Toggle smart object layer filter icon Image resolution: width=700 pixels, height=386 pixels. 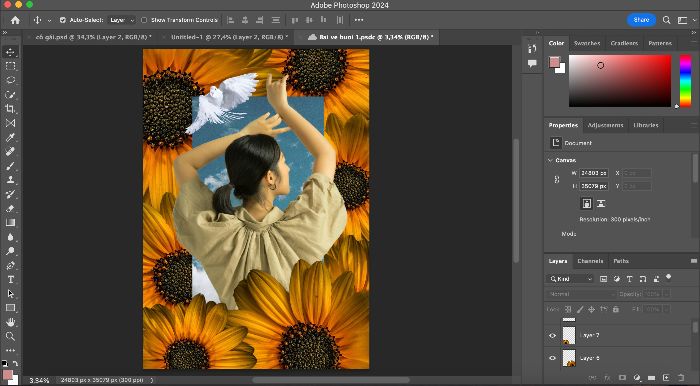point(656,279)
